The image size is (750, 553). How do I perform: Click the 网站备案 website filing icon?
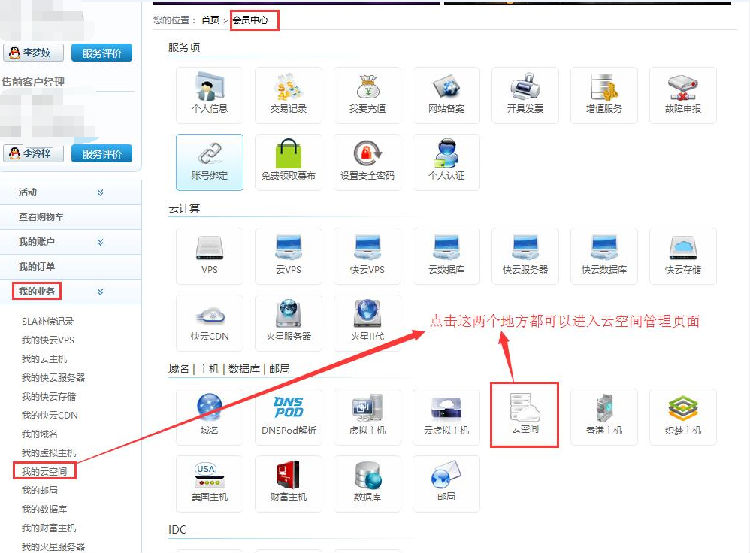tap(446, 95)
